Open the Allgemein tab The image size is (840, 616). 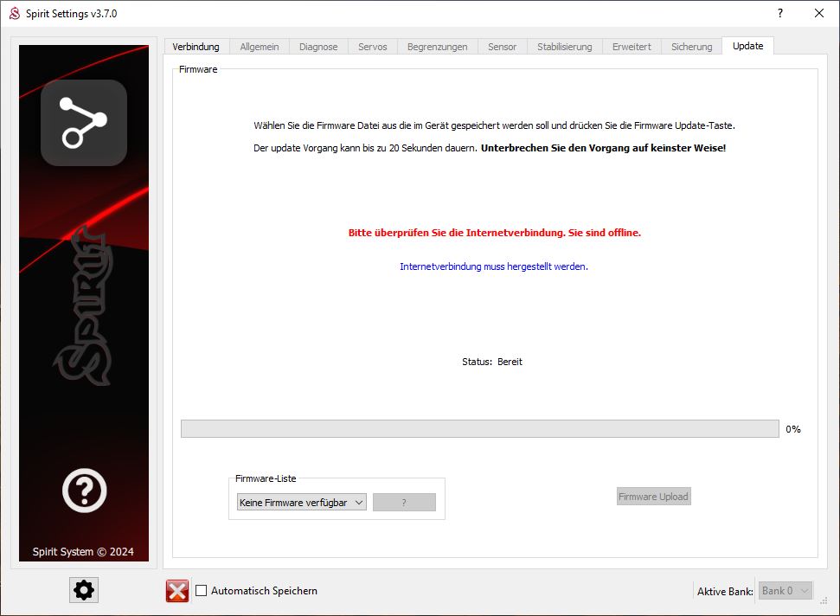pos(260,47)
